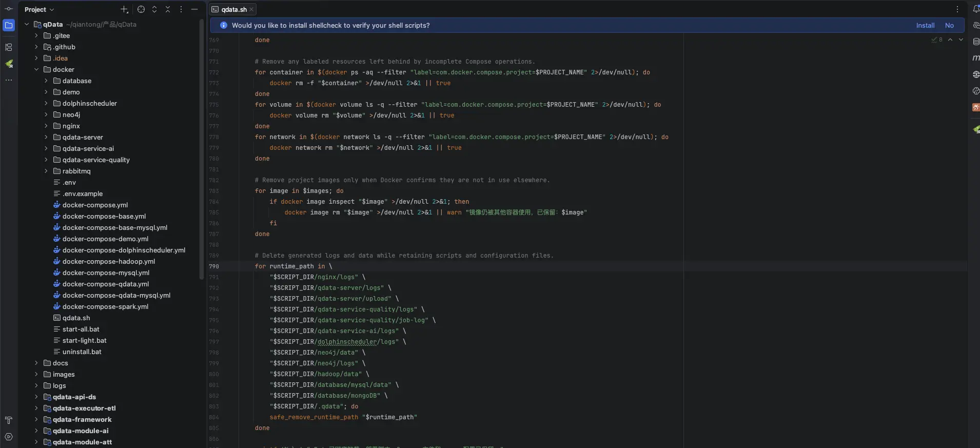Image resolution: width=980 pixels, height=448 pixels.
Task: Open the Database tool window icon
Action: coord(976,42)
